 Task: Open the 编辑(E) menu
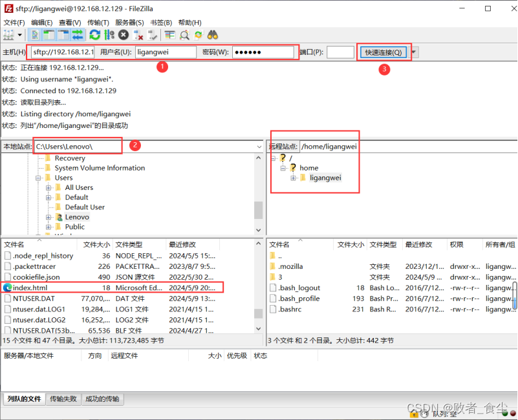pos(41,23)
